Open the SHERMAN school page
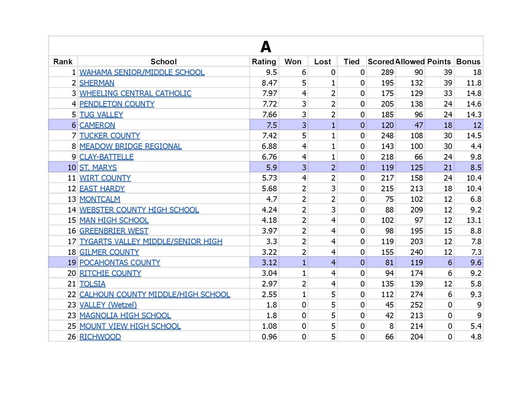The height and width of the screenshot is (411, 532). (96, 83)
